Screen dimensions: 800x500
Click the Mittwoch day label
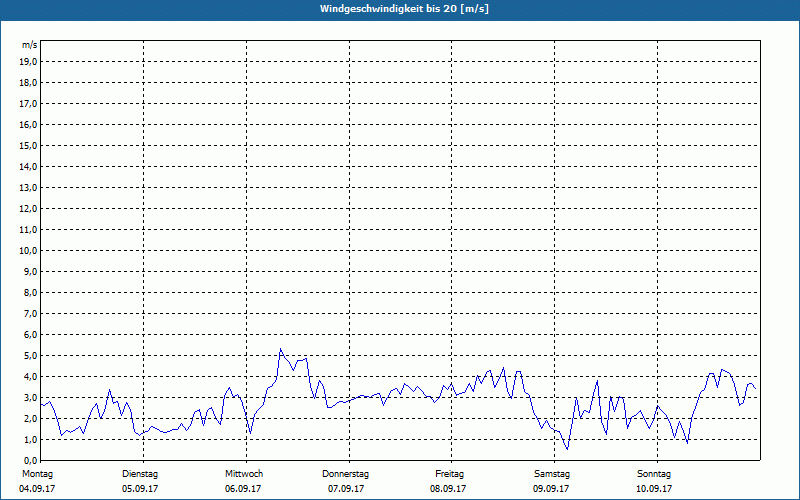coord(244,474)
